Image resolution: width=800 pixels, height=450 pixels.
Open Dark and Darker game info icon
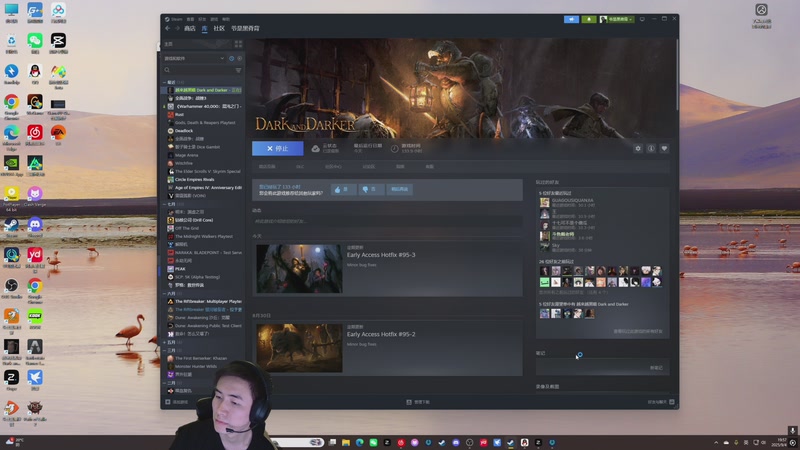tap(651, 148)
